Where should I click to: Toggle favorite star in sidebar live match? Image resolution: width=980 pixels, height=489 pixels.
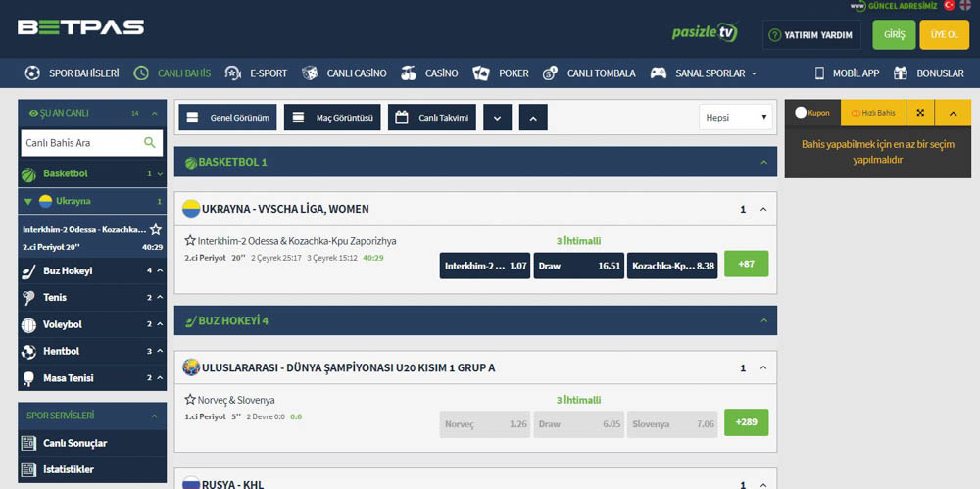pos(156,229)
